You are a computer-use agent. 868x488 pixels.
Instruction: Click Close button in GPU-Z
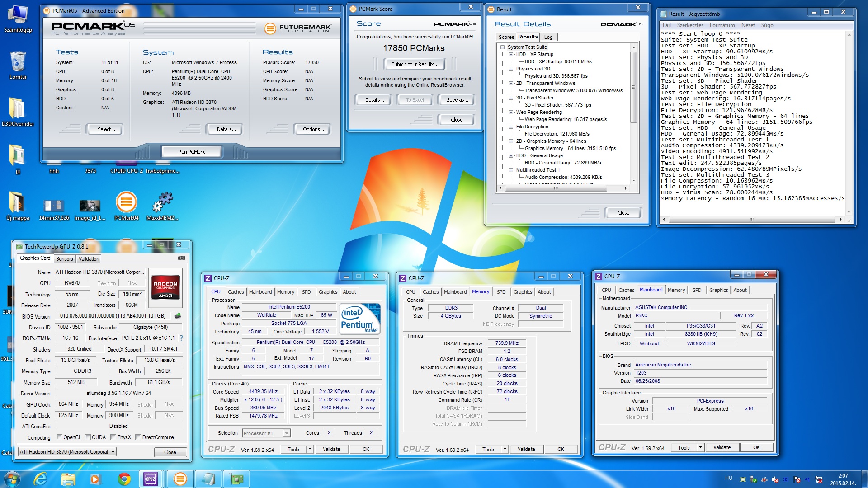point(170,452)
